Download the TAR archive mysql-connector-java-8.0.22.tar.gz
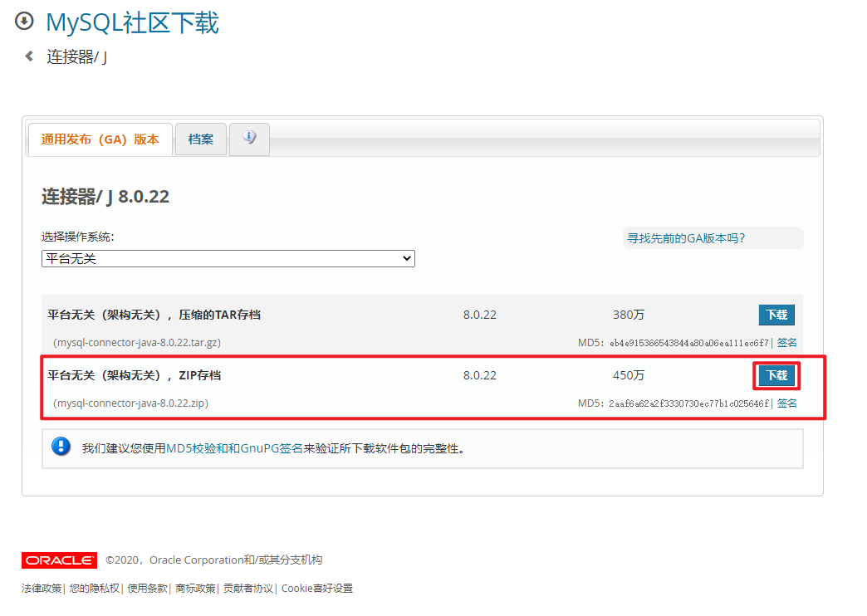 point(776,315)
